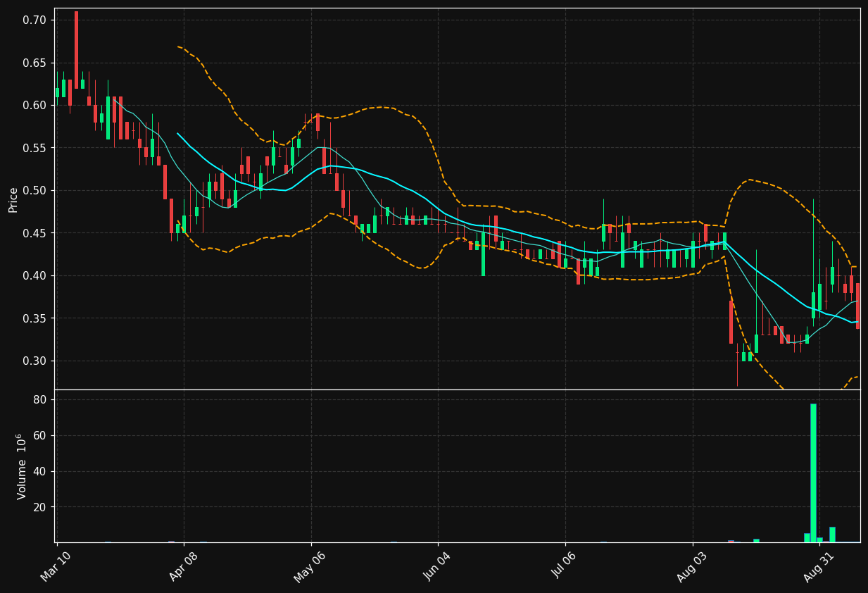Click the Apr 08 date label
The width and height of the screenshot is (868, 593).
coord(183,566)
